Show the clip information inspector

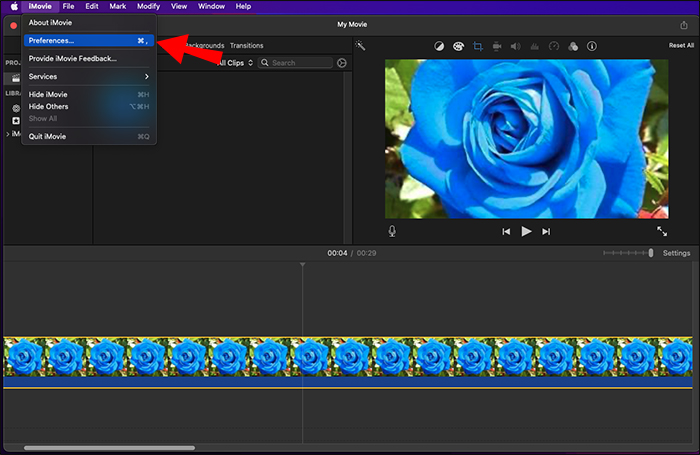(591, 46)
